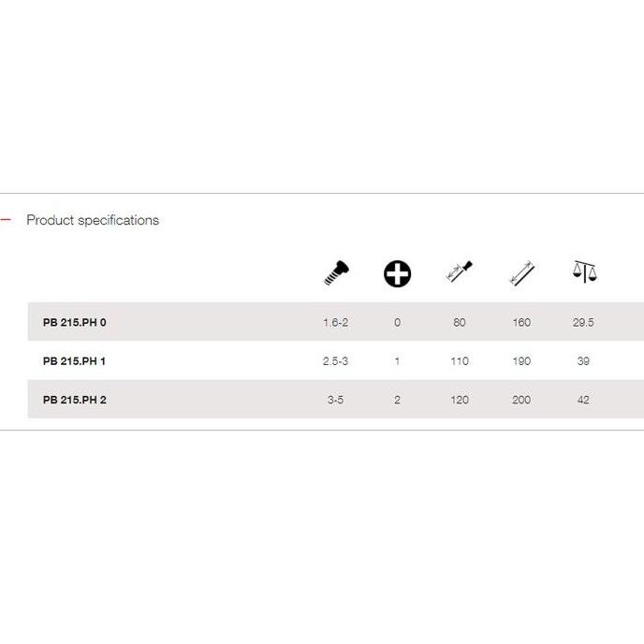Click the 1.6-2 screw diameter value
The image size is (644, 644).
click(335, 322)
